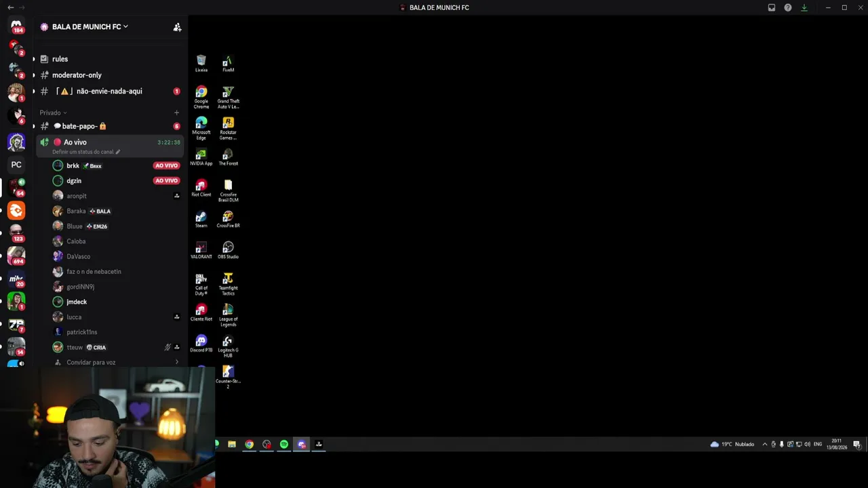Image resolution: width=868 pixels, height=488 pixels.
Task: Select Discord PTB desktop icon
Action: [201, 344]
